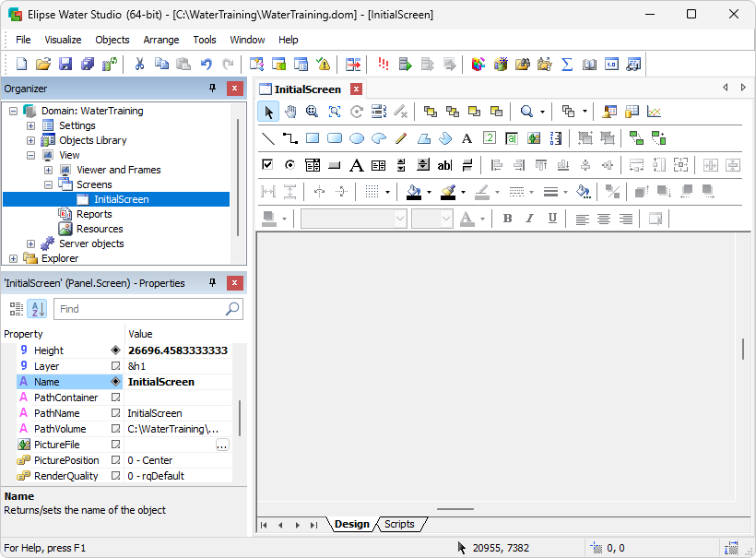Expand the Server objects tree node
The width and height of the screenshot is (756, 558).
click(x=30, y=245)
